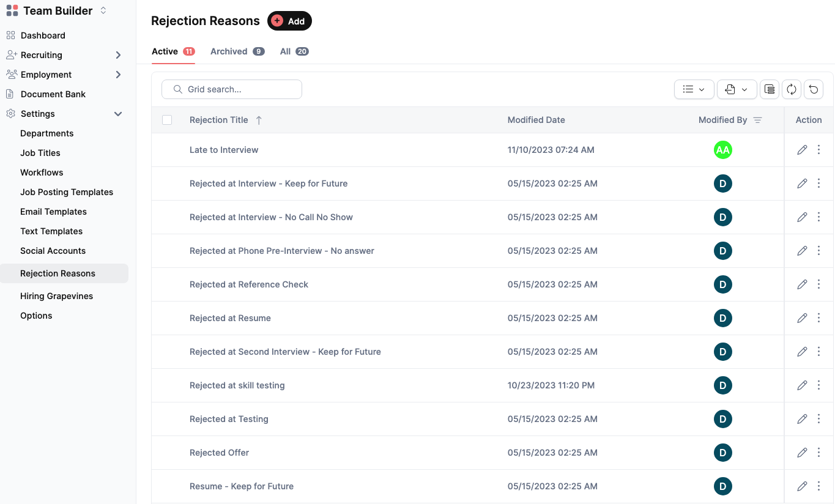The width and height of the screenshot is (835, 504).
Task: Edit the Resume - Keep for Future reason
Action: (802, 486)
